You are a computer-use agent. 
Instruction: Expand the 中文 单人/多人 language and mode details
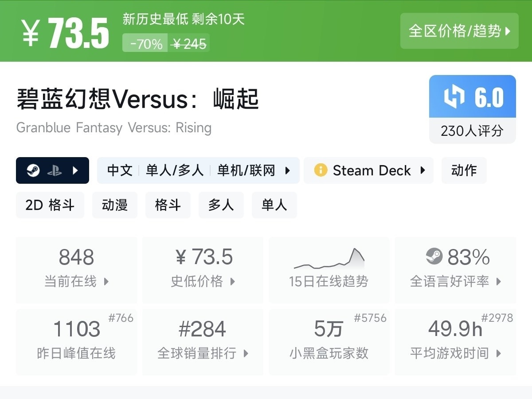198,170
